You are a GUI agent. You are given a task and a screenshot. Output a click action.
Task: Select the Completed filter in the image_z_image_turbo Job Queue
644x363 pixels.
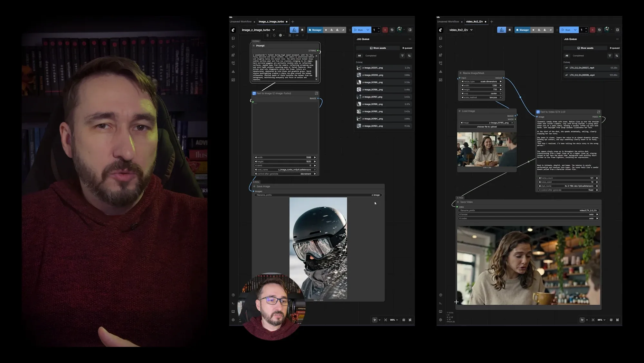coord(371,56)
